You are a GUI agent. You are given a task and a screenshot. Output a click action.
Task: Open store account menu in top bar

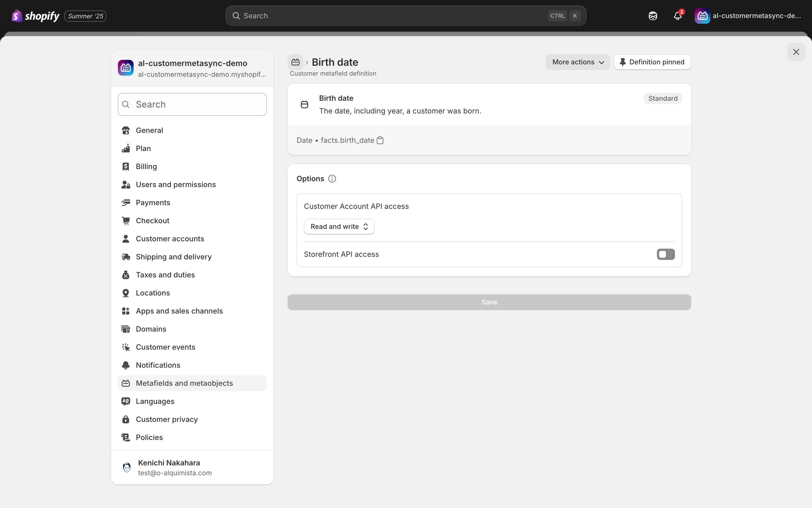748,16
